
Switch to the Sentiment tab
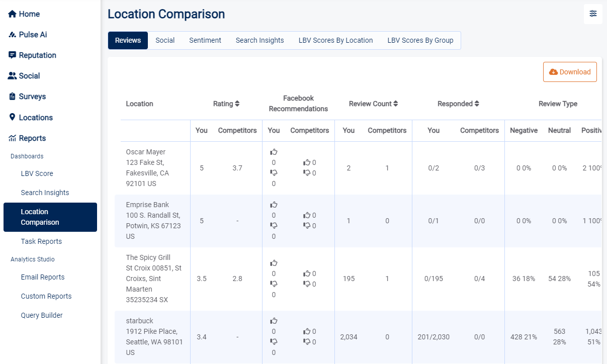pos(205,41)
